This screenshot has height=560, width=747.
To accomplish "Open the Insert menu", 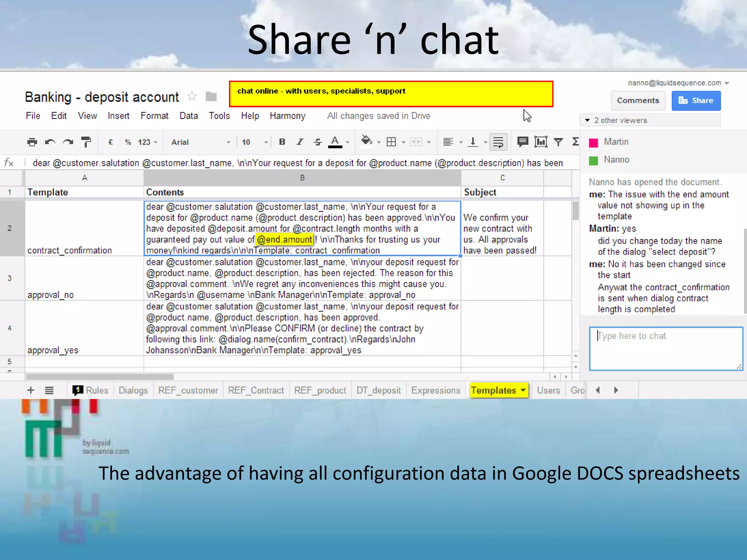I will tap(119, 116).
